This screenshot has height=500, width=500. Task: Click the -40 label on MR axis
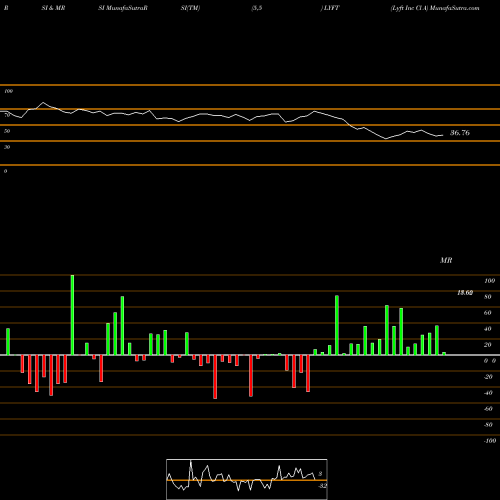[x=488, y=393]
